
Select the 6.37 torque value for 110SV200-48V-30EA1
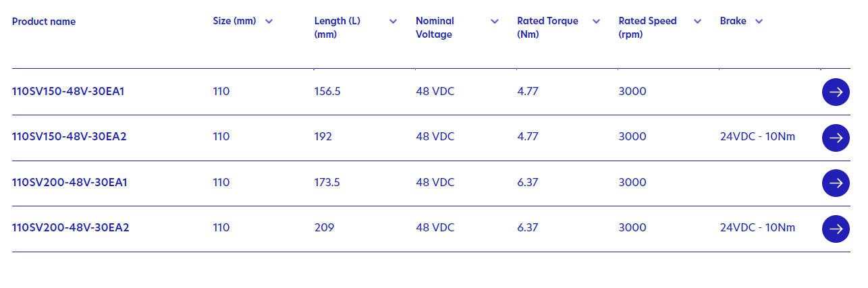click(527, 182)
